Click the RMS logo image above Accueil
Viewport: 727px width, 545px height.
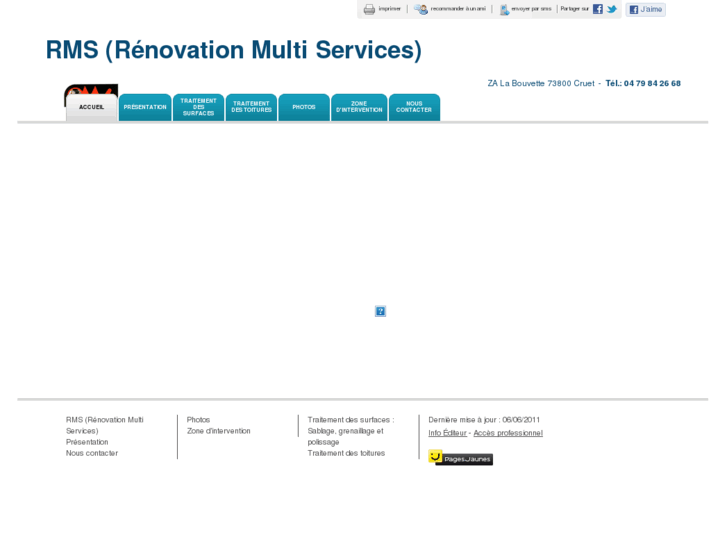pos(91,89)
